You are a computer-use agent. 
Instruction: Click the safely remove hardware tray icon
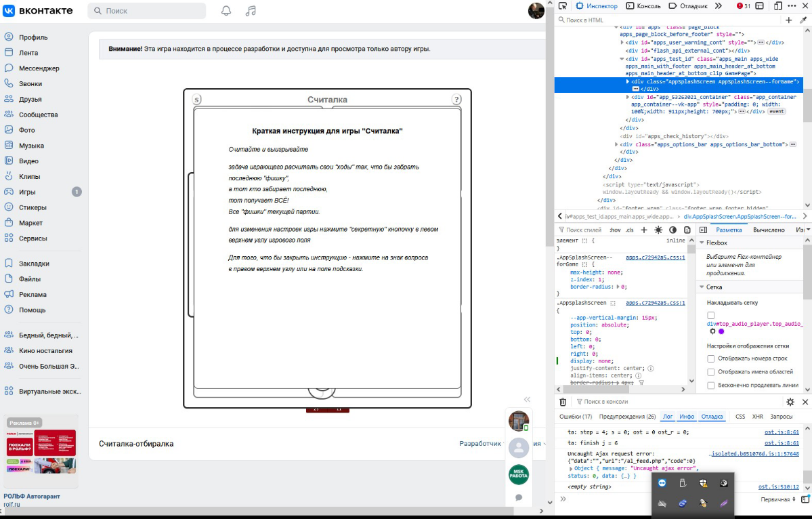[683, 482]
